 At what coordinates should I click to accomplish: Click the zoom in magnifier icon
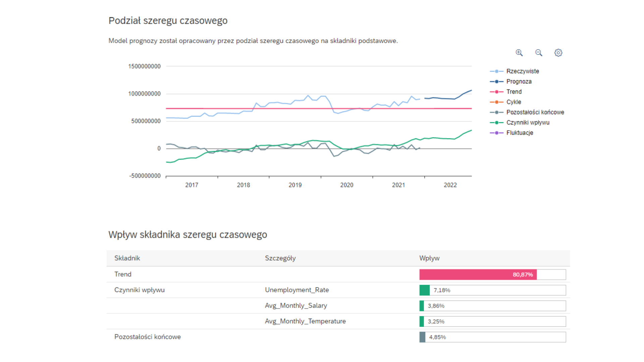click(519, 53)
